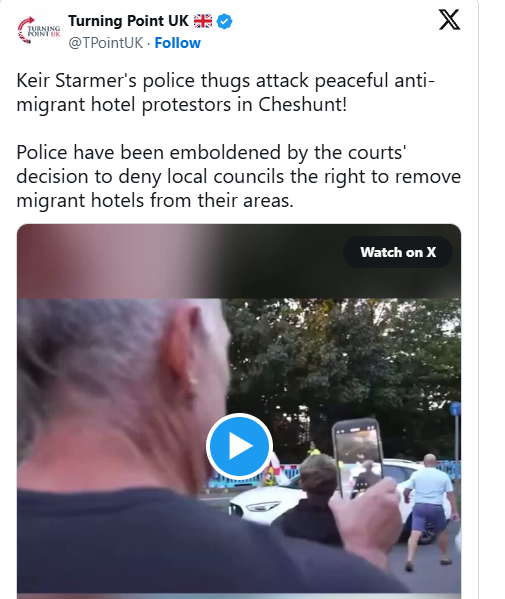Play the embedded video
505x599 pixels.
click(239, 446)
